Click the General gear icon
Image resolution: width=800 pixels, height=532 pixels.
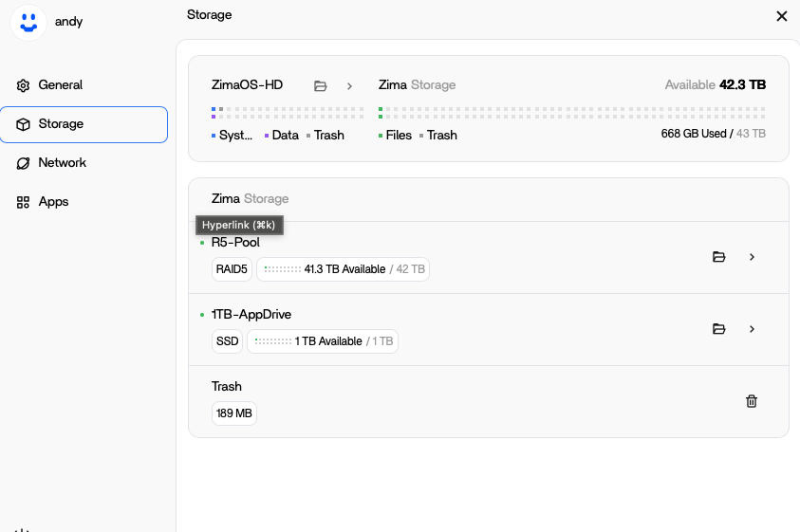23,85
